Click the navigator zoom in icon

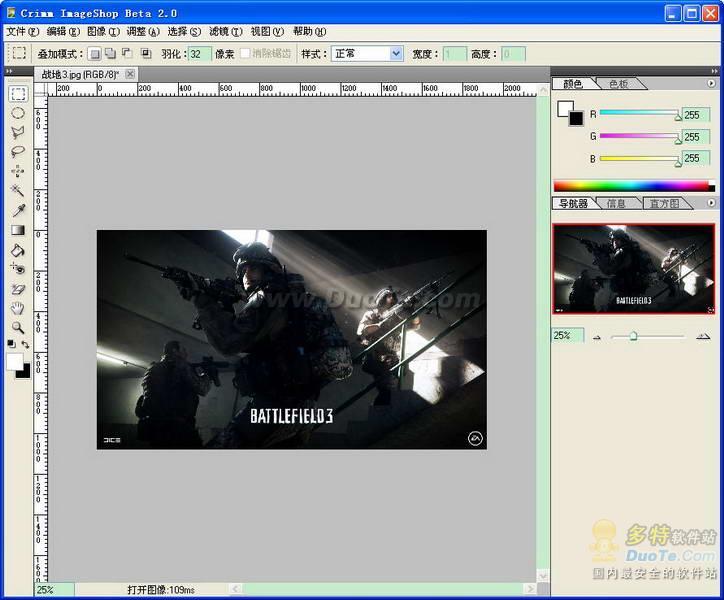click(703, 337)
